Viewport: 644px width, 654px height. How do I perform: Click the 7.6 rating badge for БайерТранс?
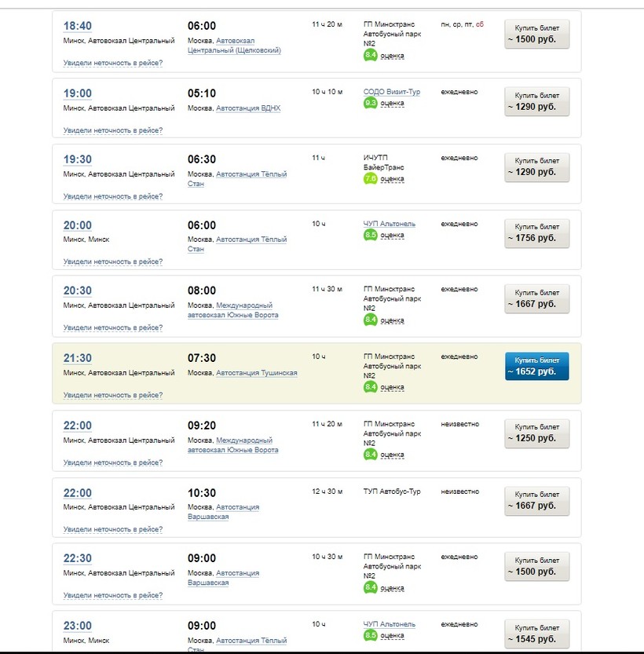[371, 179]
